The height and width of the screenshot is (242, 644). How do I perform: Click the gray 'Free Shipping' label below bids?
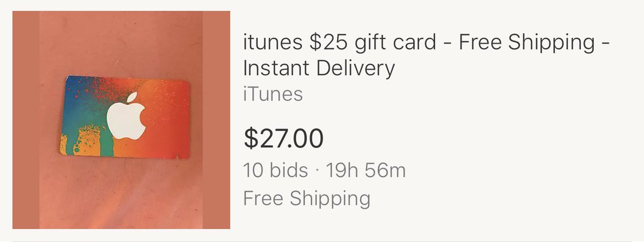306,198
